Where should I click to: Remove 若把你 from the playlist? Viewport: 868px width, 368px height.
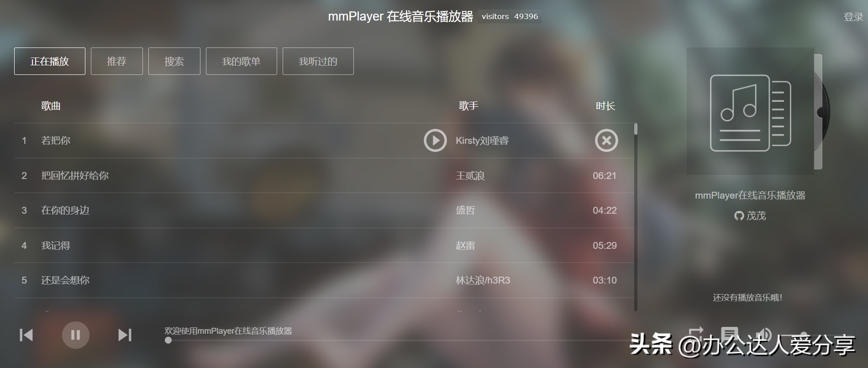coord(606,141)
